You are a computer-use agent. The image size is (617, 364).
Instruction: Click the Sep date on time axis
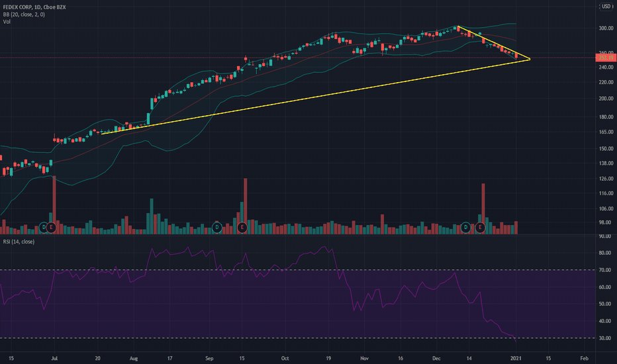[x=209, y=359]
